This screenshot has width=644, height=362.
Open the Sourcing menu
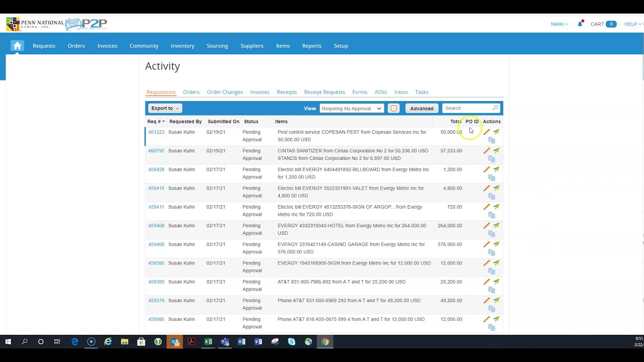pyautogui.click(x=217, y=46)
